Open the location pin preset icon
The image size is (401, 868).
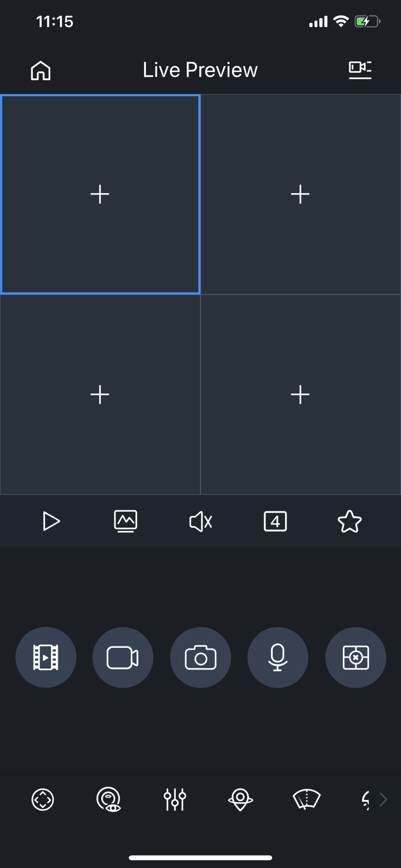pos(240,799)
